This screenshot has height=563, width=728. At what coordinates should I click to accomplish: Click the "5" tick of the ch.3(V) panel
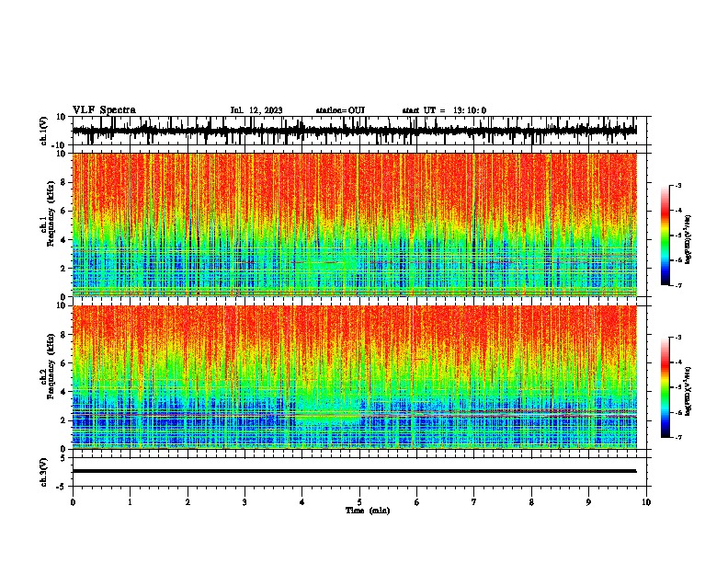[x=64, y=458]
